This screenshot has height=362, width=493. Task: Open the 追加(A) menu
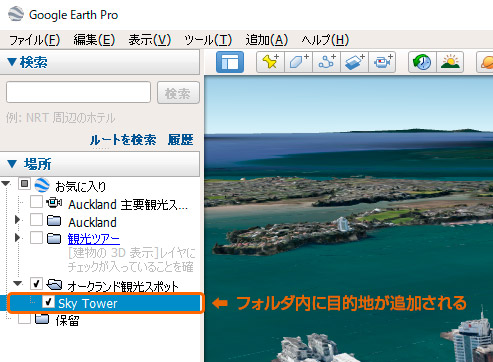267,40
